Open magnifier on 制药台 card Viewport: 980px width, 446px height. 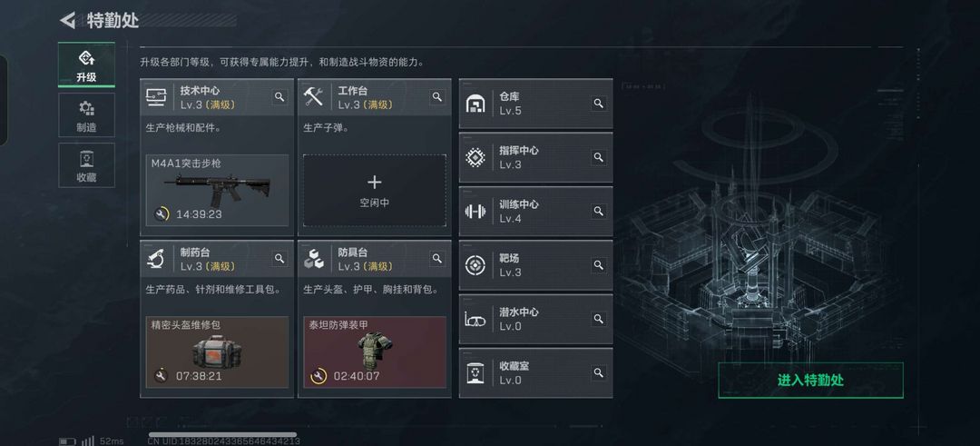(279, 258)
